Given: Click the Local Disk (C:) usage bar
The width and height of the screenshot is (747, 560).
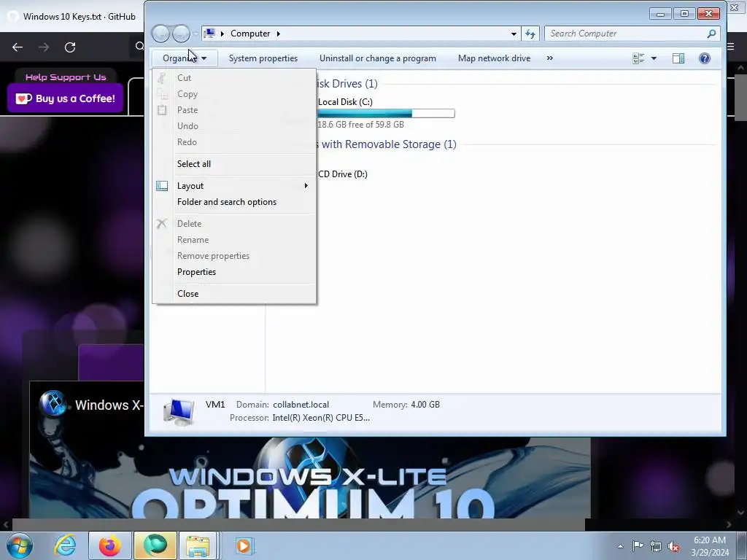Looking at the screenshot, I should point(386,113).
